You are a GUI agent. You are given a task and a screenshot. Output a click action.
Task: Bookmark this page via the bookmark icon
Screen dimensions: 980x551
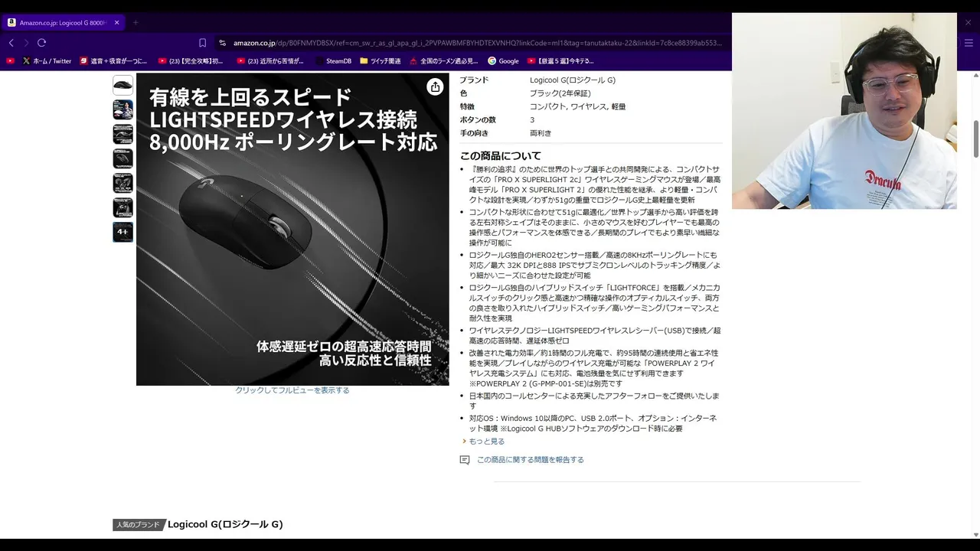[202, 43]
